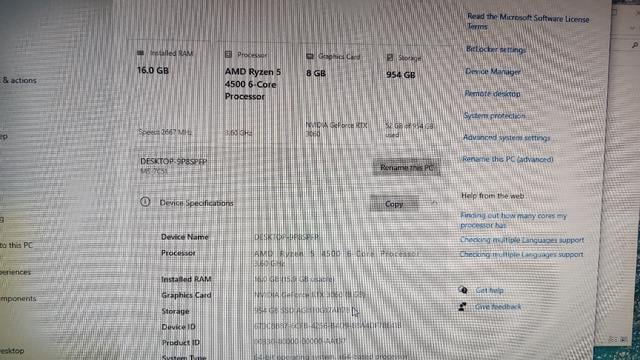The height and width of the screenshot is (360, 640).
Task: Click the Installed RAM memory icon
Action: point(140,53)
